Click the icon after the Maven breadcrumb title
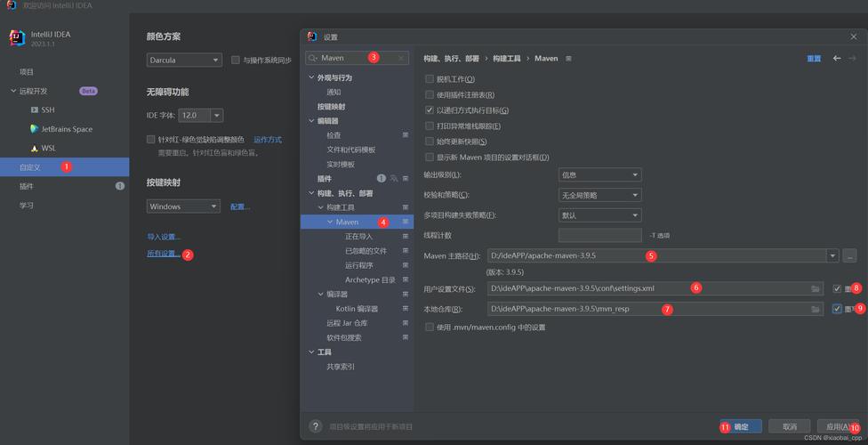The height and width of the screenshot is (445, 868). click(x=568, y=58)
